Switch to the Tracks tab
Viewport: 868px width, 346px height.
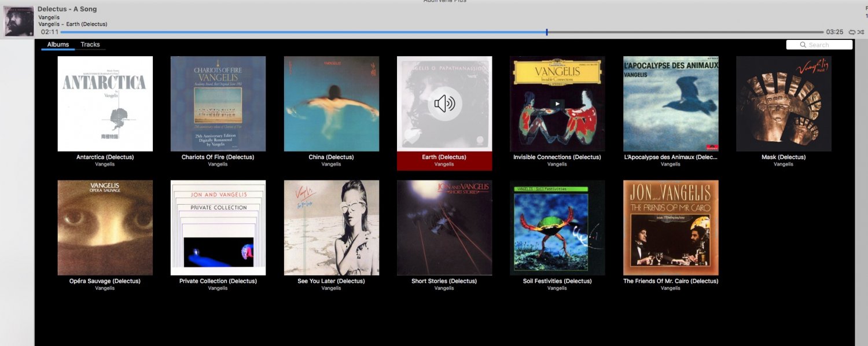click(90, 45)
